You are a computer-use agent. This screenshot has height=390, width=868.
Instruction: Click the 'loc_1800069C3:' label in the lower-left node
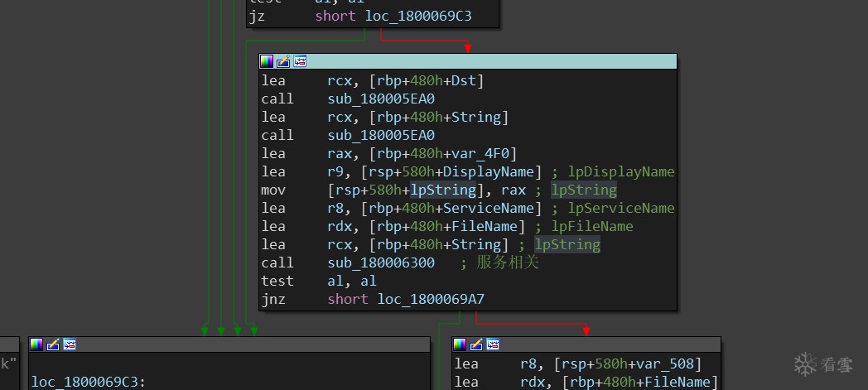pyautogui.click(x=89, y=382)
